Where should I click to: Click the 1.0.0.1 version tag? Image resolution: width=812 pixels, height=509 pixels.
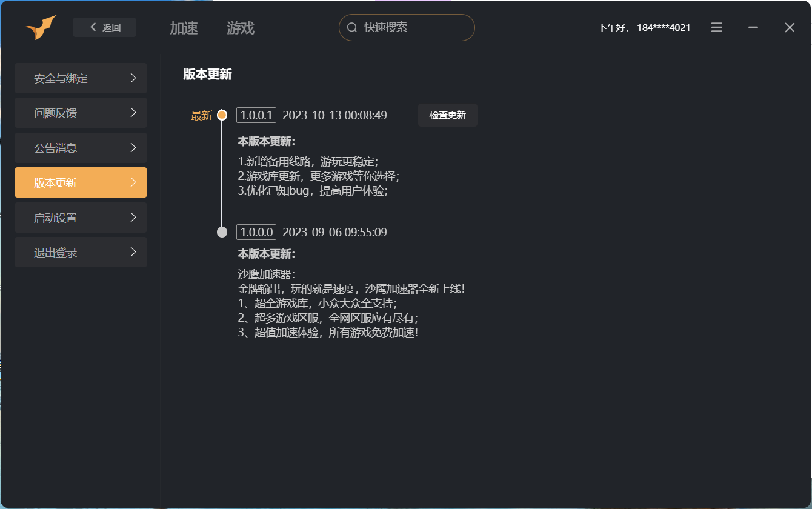[256, 115]
